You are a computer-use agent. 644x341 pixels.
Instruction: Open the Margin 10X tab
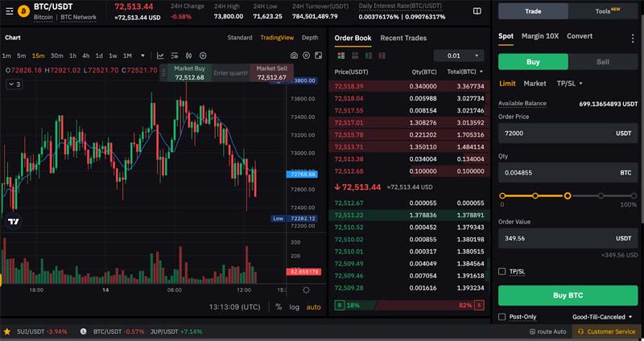click(x=540, y=36)
